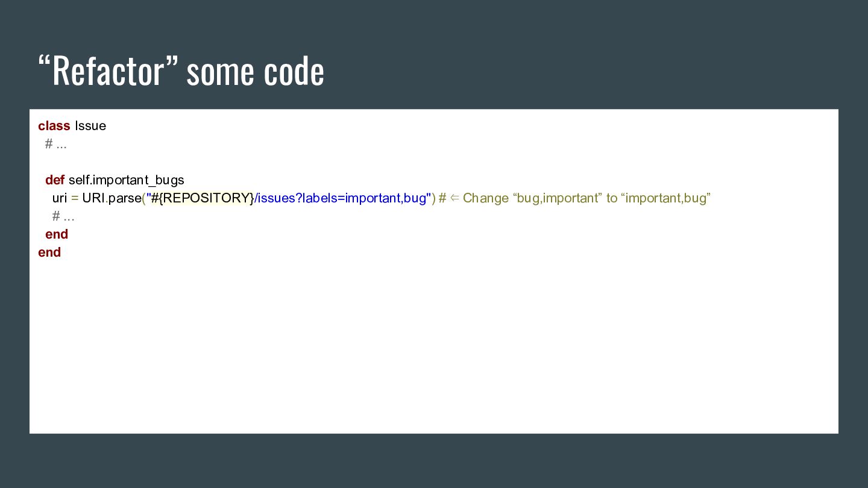Click the word 'to' in the comment
Image resolution: width=868 pixels, height=488 pixels.
[x=612, y=198]
